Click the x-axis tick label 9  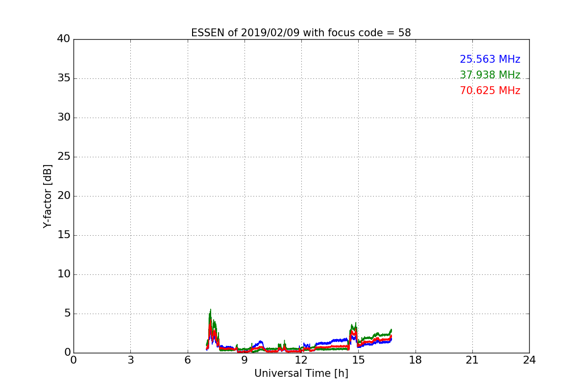click(245, 360)
